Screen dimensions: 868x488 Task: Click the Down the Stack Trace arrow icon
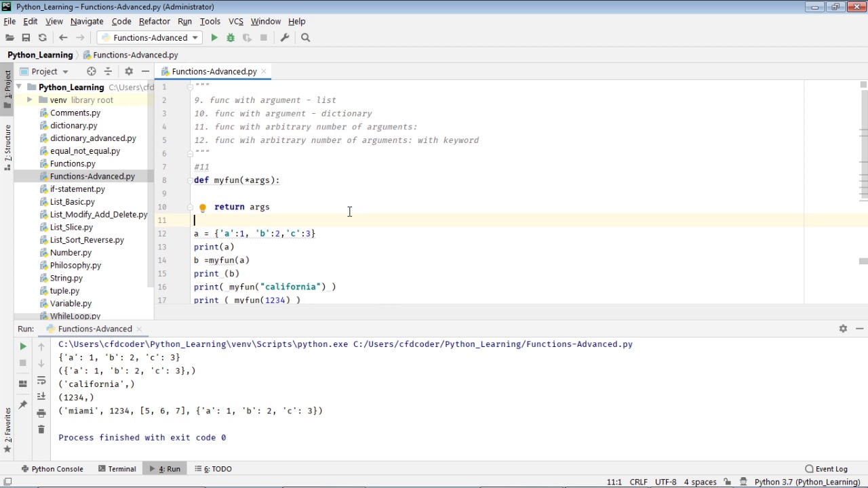point(41,363)
